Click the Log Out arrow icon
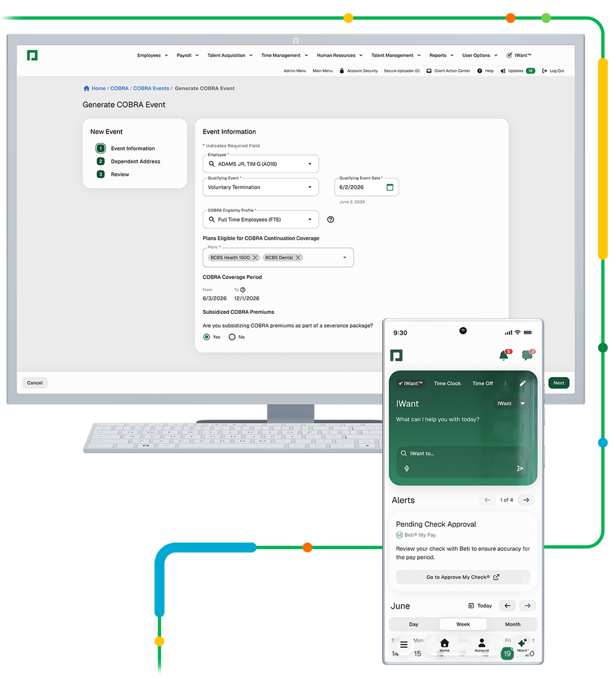This screenshot has height=679, width=616. [x=544, y=71]
